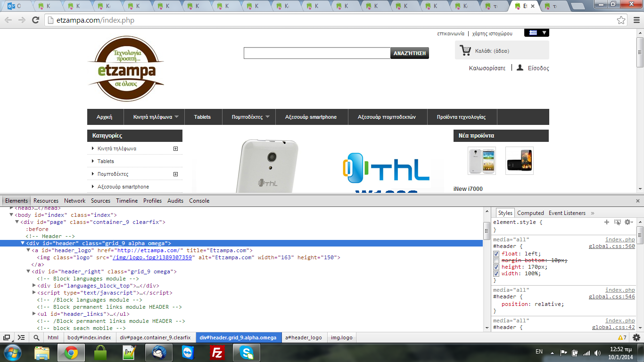Click the ΑΝΑΖΗΤΗΣΗ search button
Image resolution: width=644 pixels, height=362 pixels.
pos(410,53)
